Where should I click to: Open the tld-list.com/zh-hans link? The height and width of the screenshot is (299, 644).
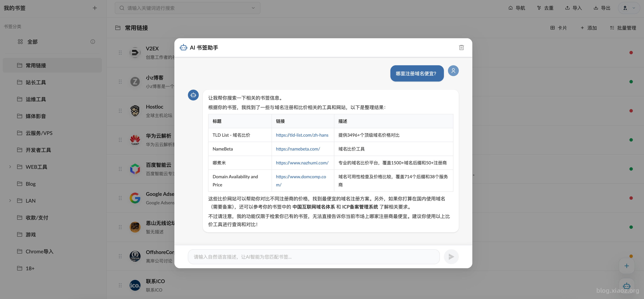tap(302, 135)
